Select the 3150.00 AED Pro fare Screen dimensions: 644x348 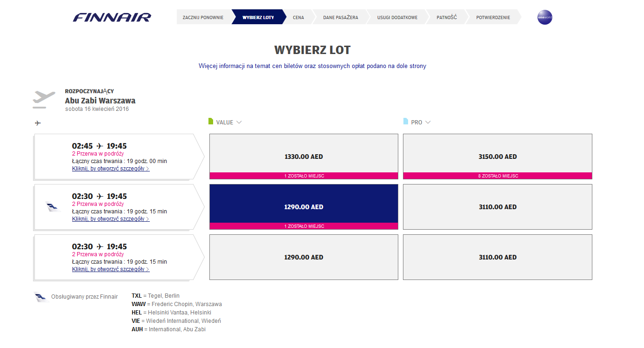497,157
